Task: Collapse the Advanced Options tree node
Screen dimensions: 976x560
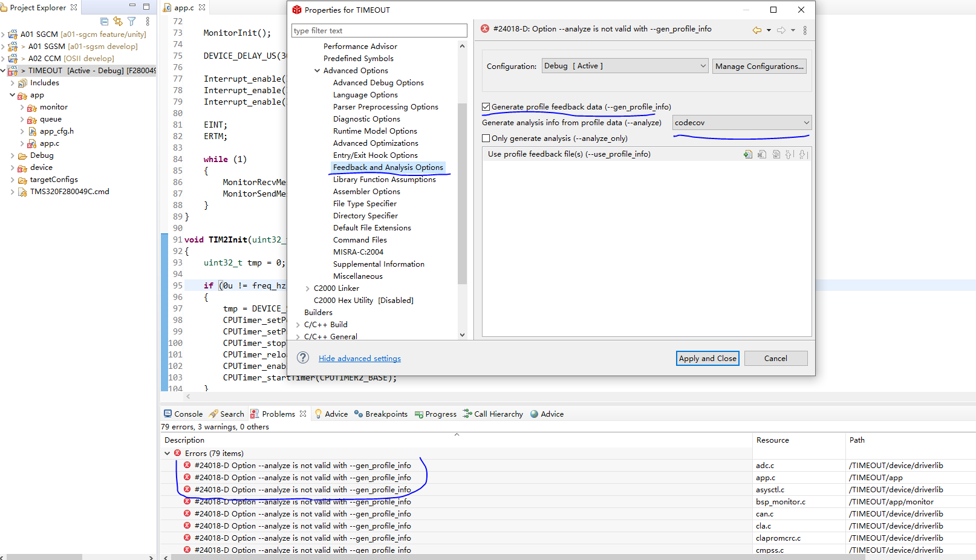Action: [317, 71]
